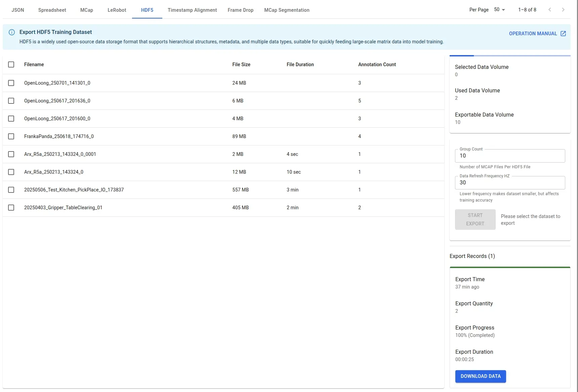This screenshot has width=578, height=392.
Task: Open the Per Page 50 dropdown
Action: [x=500, y=10]
